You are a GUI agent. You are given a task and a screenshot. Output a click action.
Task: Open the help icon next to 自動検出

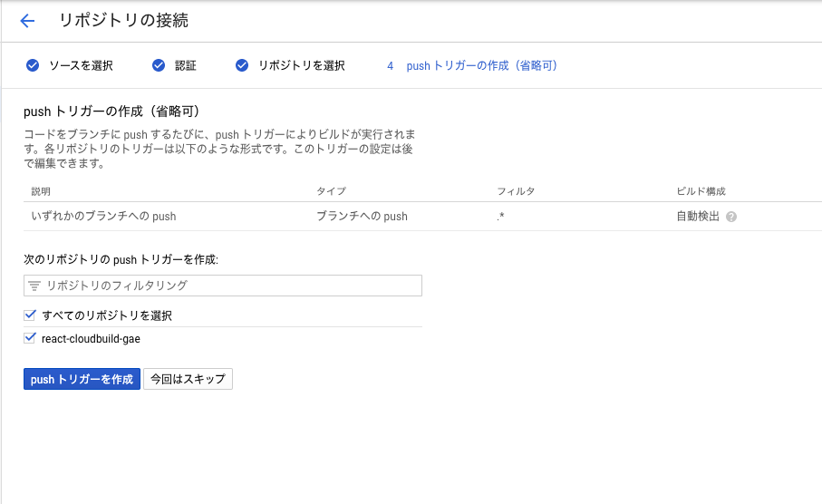pyautogui.click(x=731, y=217)
